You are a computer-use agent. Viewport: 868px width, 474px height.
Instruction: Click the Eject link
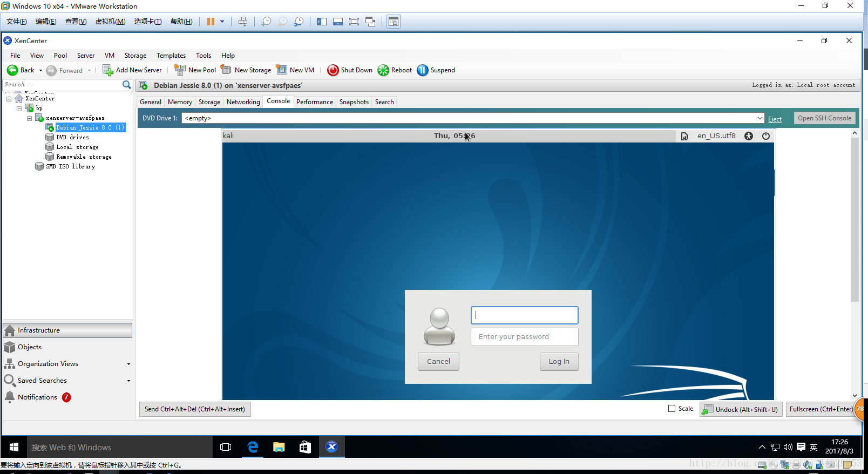tap(775, 119)
